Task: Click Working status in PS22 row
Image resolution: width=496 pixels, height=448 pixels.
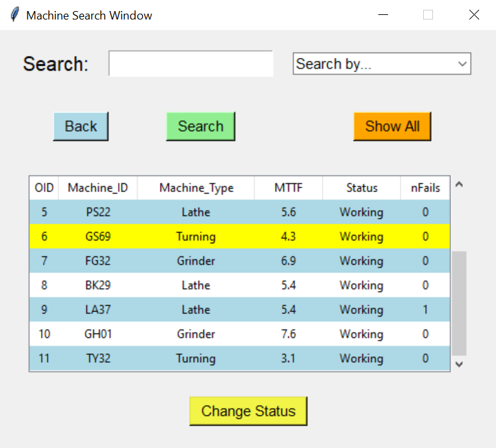Action: point(361,212)
